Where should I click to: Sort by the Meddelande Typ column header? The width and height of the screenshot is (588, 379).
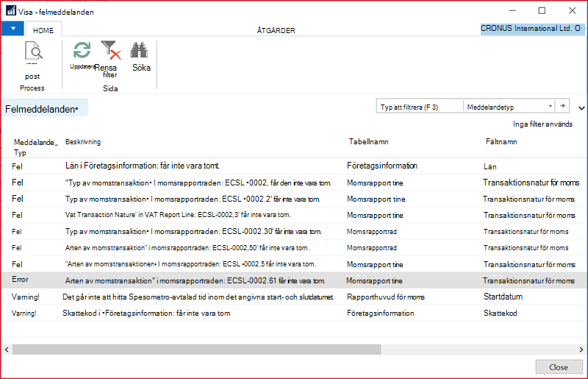tap(35, 147)
